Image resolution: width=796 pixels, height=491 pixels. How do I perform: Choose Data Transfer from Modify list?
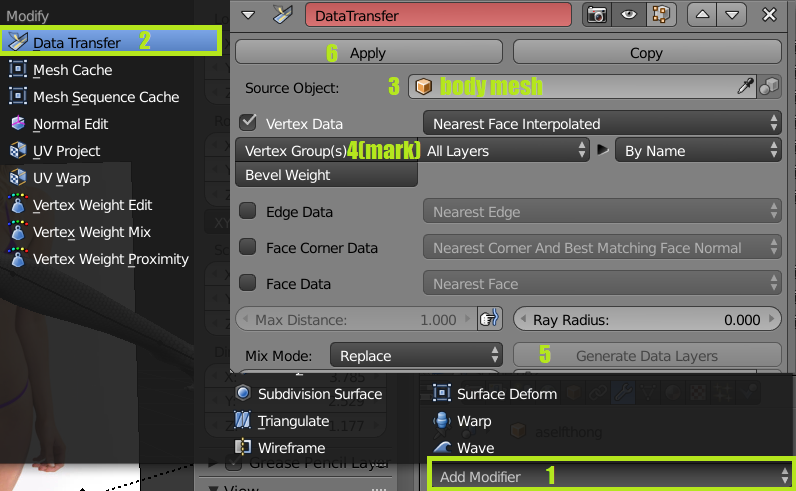click(x=110, y=42)
